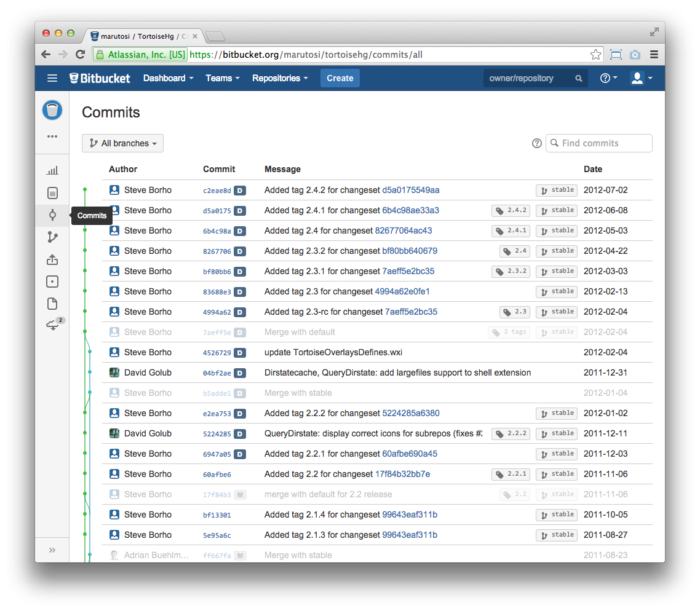Click the 'update TortoiseOverlaysDefines.wxi' commit message

(333, 352)
